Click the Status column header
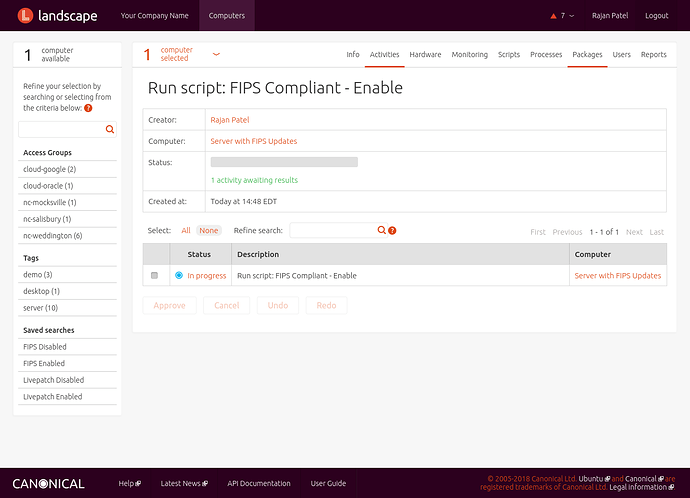 (199, 254)
